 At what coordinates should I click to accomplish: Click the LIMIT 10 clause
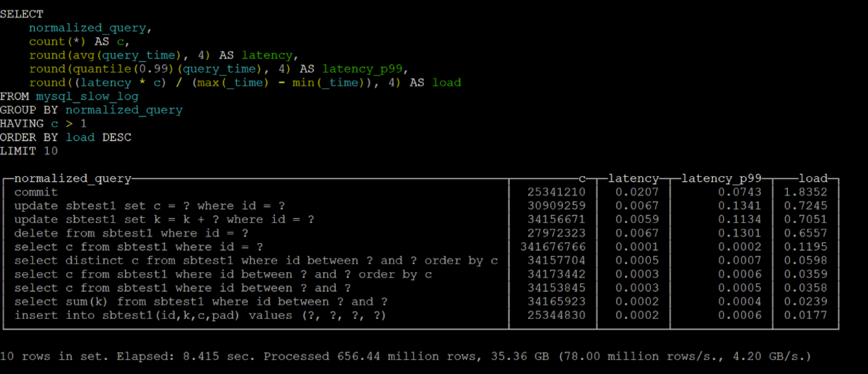(x=29, y=151)
